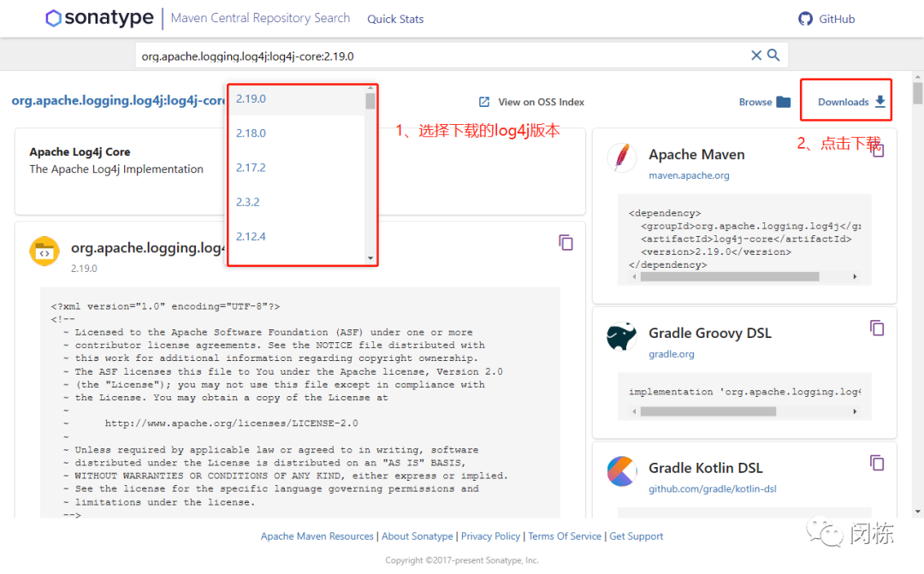Clear the search field with X icon
This screenshot has width=924, height=574.
point(756,56)
